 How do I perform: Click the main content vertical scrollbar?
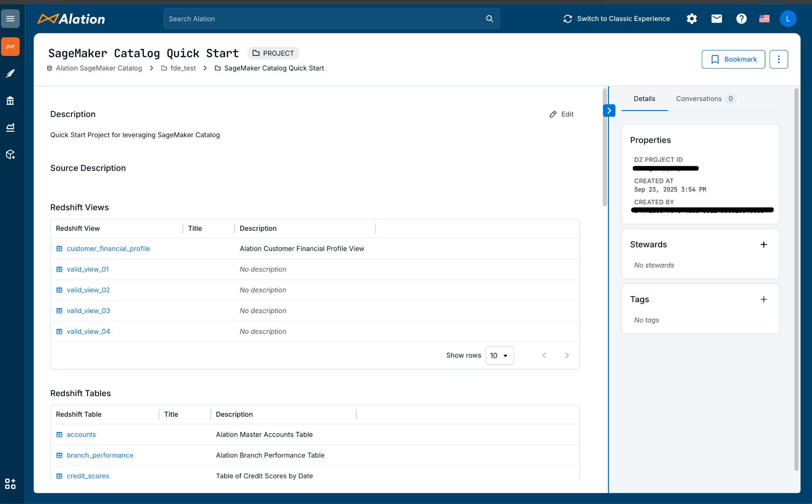[605, 147]
